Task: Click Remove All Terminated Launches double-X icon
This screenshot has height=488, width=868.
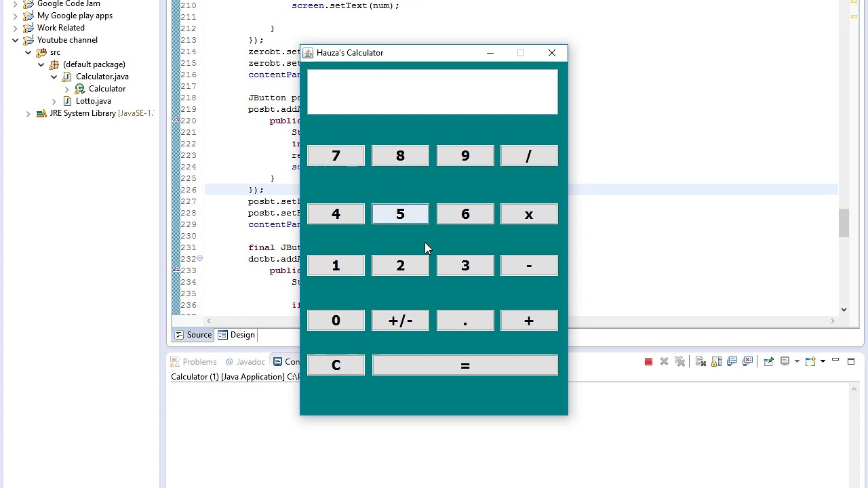Action: [x=680, y=362]
